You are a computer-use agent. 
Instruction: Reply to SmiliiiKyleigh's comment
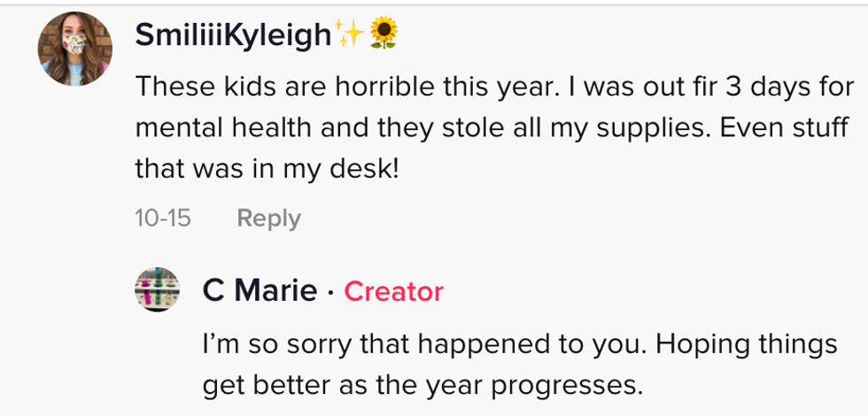pyautogui.click(x=268, y=218)
